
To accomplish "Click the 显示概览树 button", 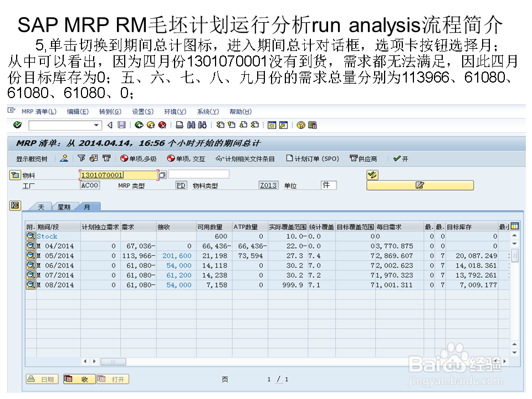I will click(x=32, y=159).
